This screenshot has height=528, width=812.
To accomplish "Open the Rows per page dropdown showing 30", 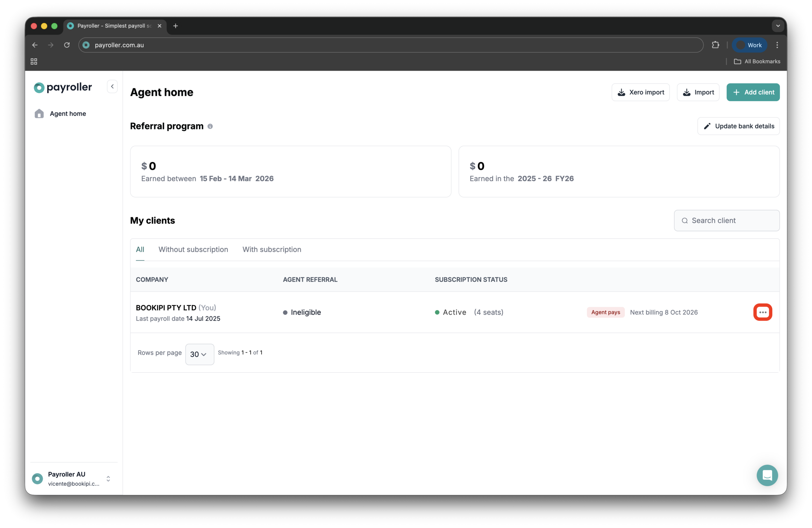I will (199, 355).
